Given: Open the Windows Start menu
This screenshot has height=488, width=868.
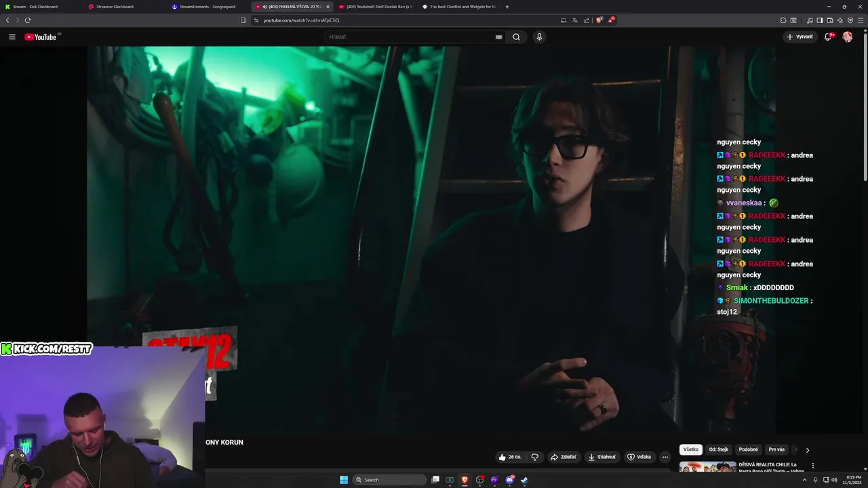Looking at the screenshot, I should click(344, 480).
